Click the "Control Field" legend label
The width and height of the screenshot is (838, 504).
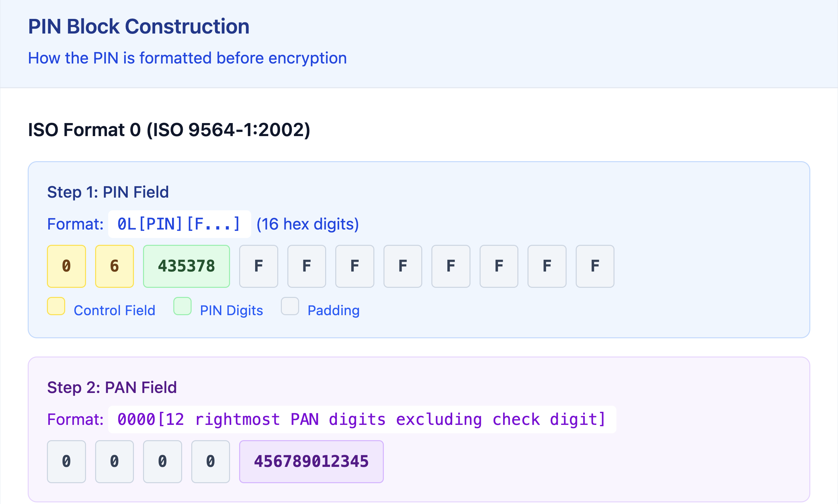pyautogui.click(x=114, y=310)
